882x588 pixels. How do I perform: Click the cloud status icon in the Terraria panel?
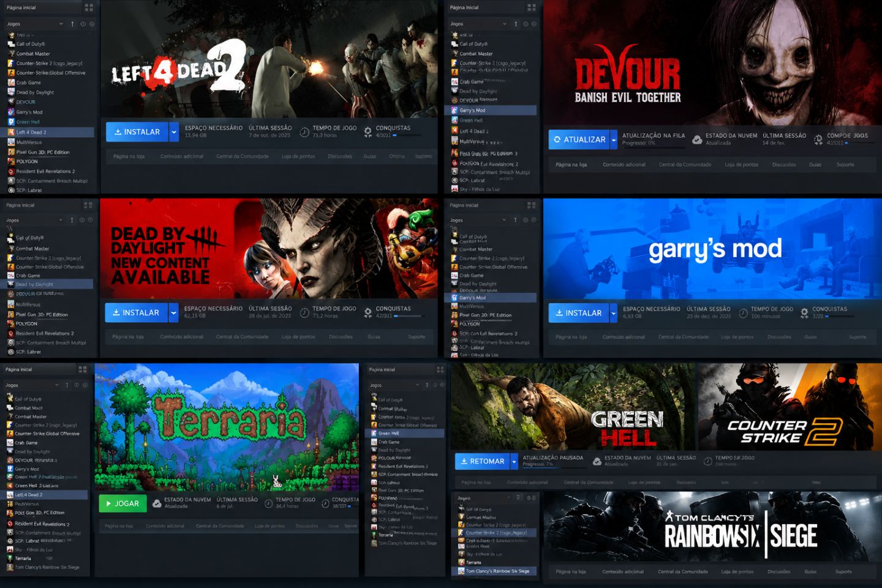(x=157, y=503)
